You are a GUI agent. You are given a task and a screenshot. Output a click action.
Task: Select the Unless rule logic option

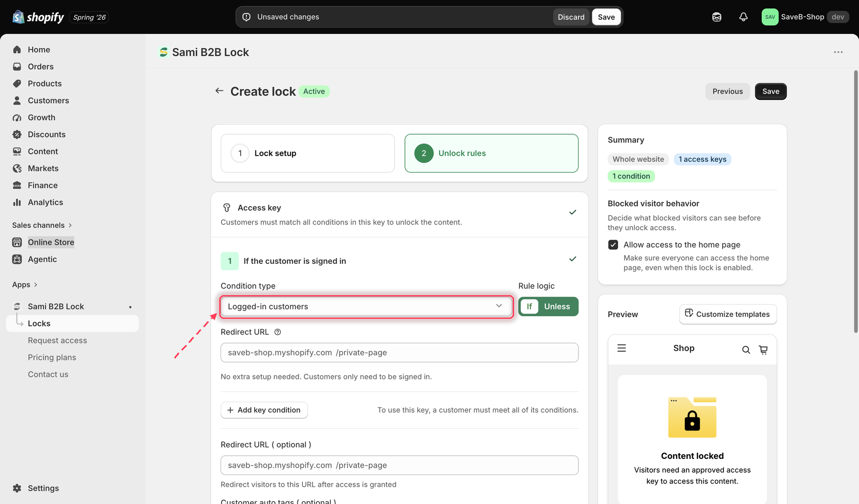click(x=557, y=306)
